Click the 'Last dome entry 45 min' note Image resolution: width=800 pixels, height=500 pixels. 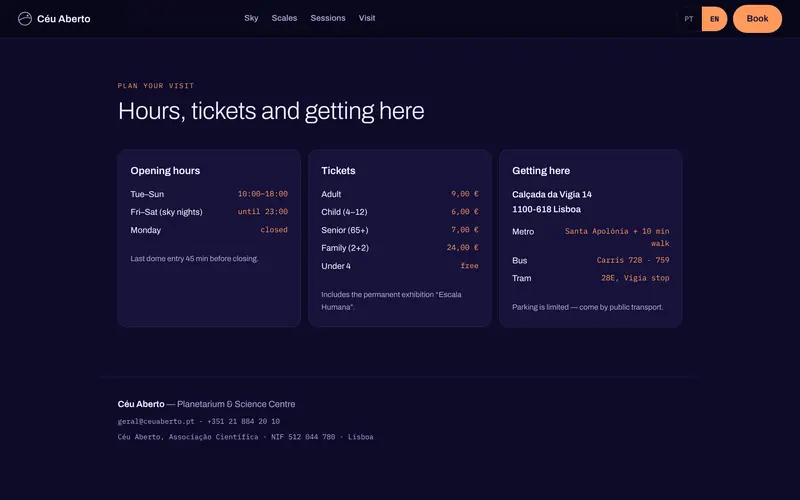194,259
